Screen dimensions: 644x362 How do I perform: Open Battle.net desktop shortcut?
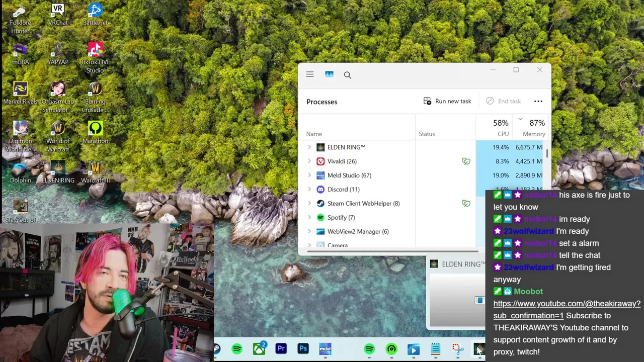[x=95, y=15]
